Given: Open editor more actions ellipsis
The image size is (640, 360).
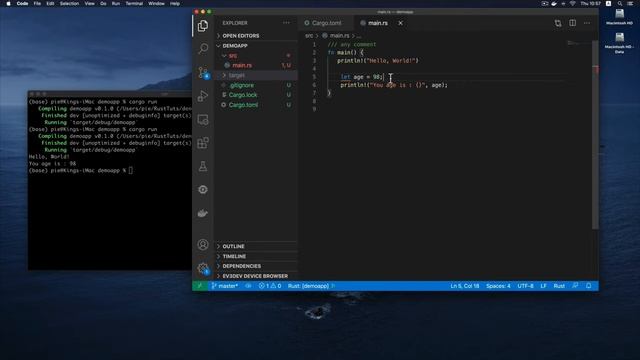Looking at the screenshot, I should (587, 23).
